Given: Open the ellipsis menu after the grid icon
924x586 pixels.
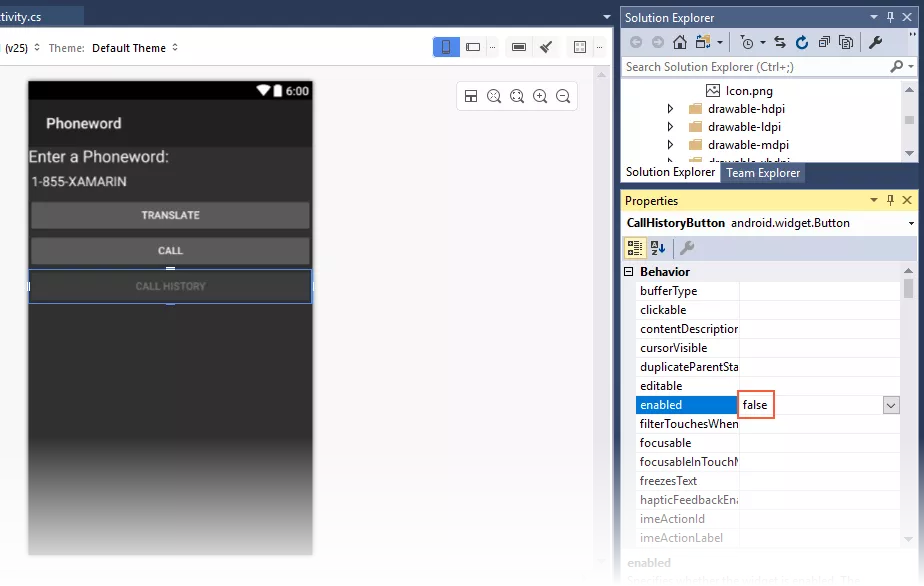Looking at the screenshot, I should pos(599,47).
